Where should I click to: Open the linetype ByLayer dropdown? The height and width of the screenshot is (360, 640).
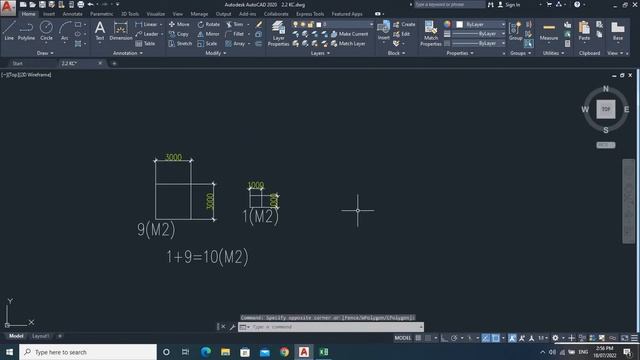pos(480,43)
